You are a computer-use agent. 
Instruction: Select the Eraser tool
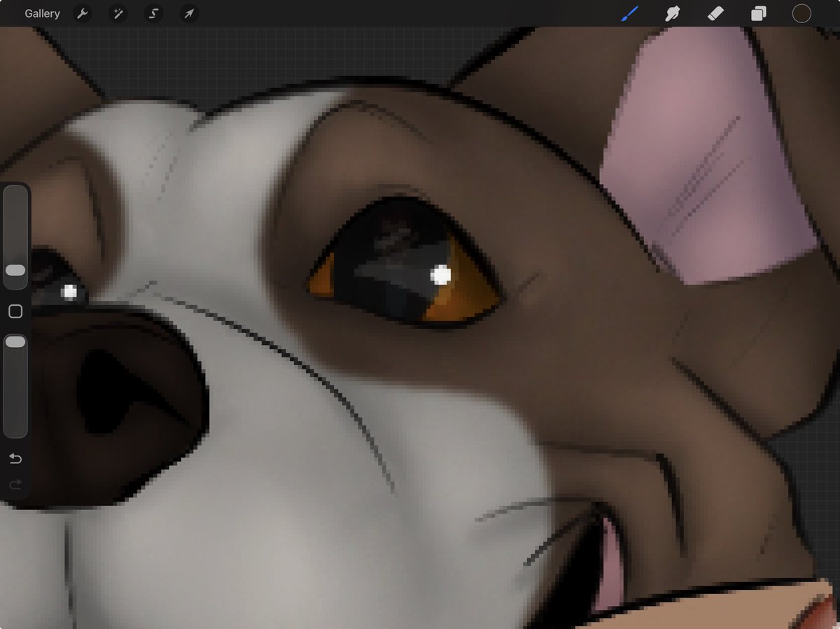[x=715, y=13]
